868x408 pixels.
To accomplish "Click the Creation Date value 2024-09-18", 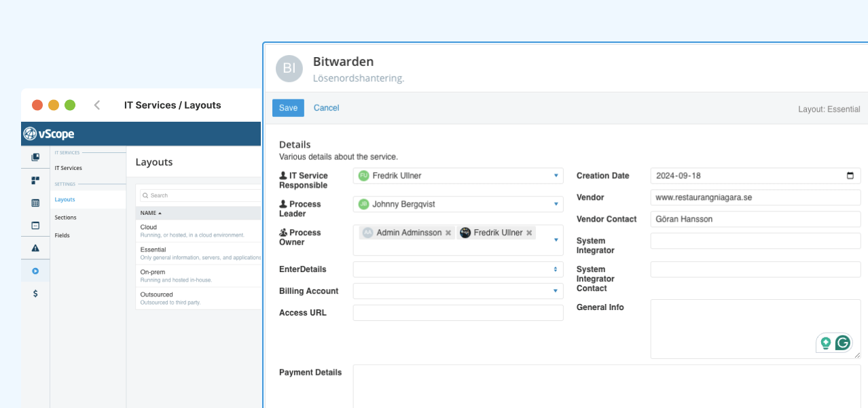I will (x=679, y=175).
